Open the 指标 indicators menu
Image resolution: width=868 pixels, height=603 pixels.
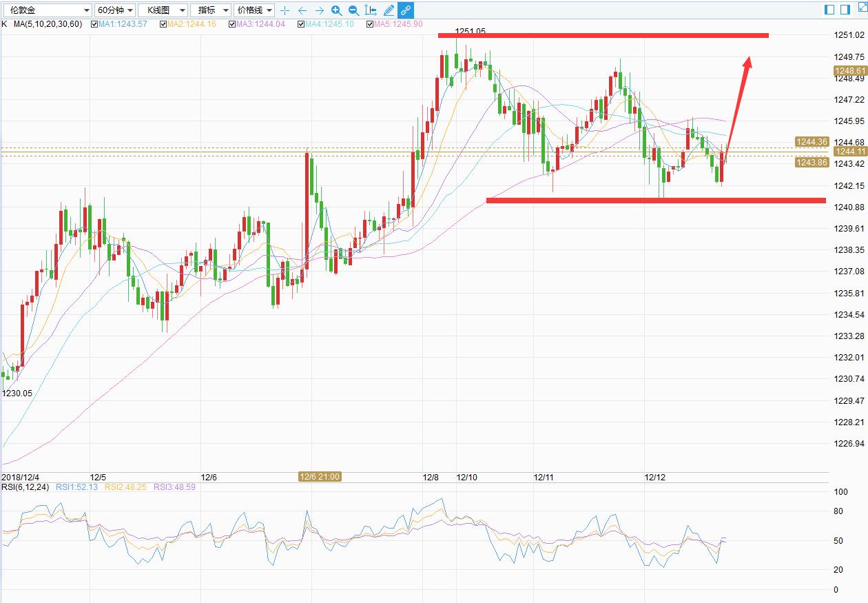pyautogui.click(x=211, y=10)
